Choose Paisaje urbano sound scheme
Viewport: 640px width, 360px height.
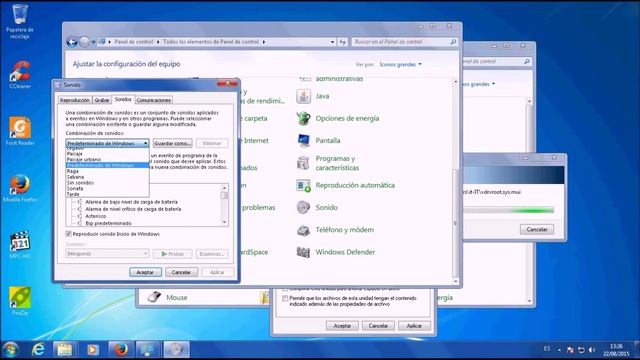pyautogui.click(x=107, y=160)
